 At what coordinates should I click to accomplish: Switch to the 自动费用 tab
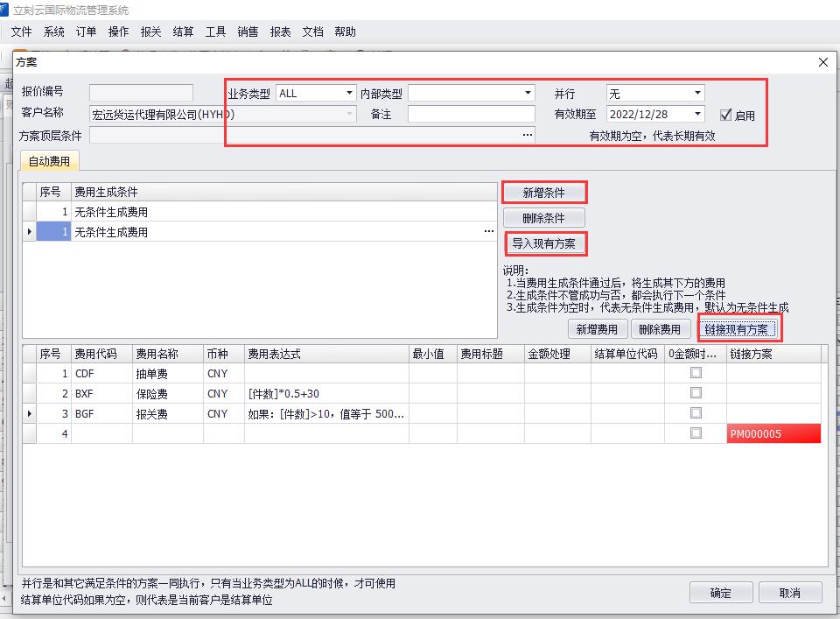pos(49,161)
